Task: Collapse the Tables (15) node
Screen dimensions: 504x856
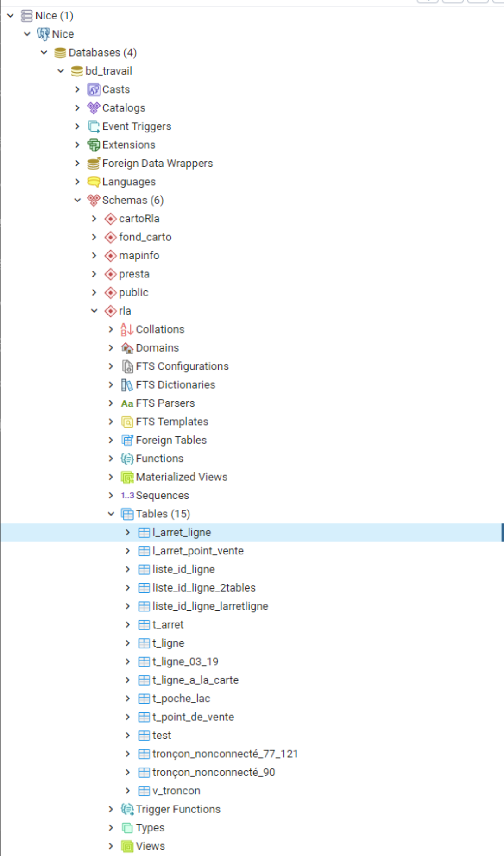Action: click(x=111, y=514)
